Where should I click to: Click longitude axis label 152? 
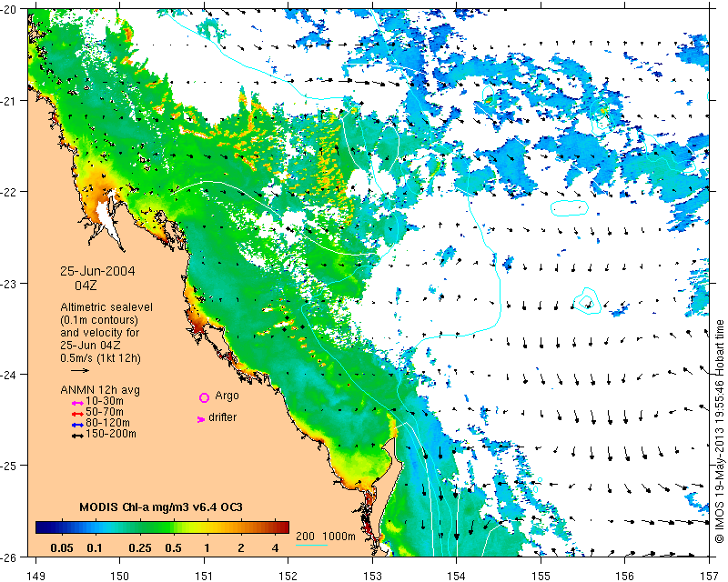point(288,576)
